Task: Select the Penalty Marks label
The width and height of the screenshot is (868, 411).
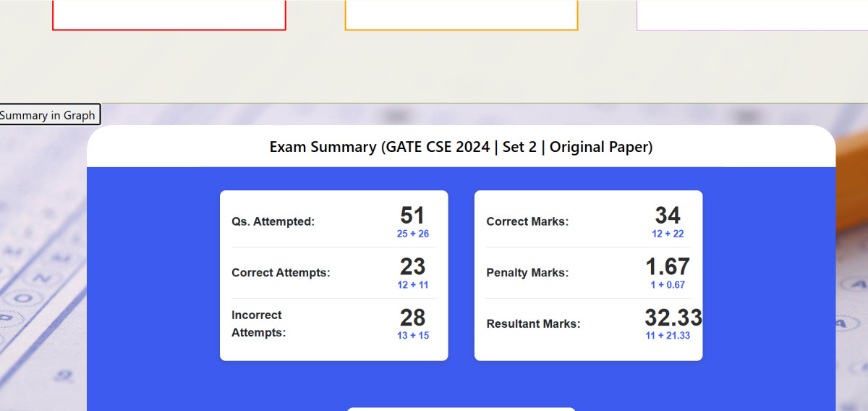Action: [527, 273]
